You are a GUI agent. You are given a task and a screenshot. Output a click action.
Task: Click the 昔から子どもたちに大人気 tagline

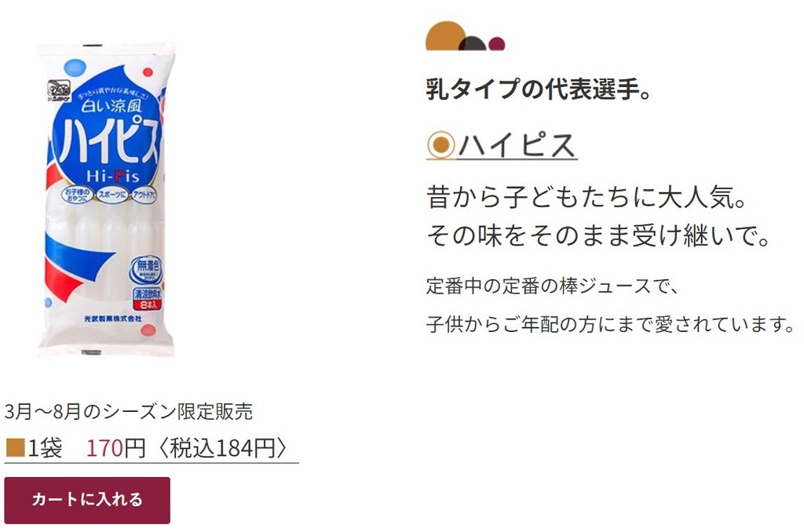586,197
